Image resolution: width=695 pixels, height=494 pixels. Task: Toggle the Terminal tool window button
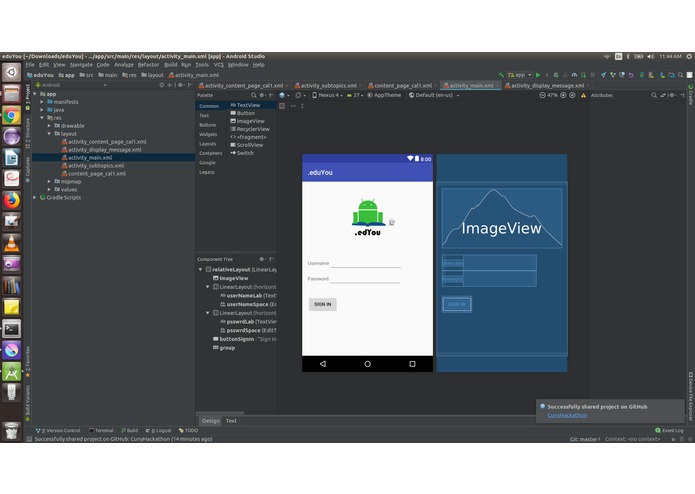[x=102, y=430]
